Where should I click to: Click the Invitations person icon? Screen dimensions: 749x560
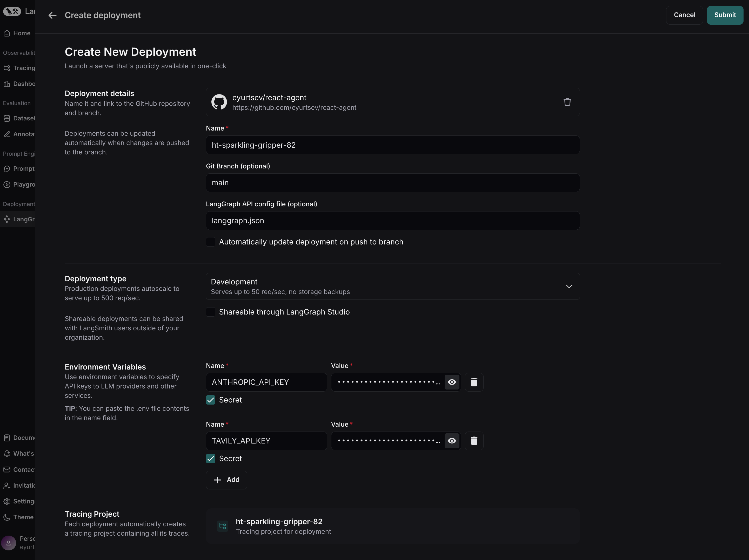[7, 486]
